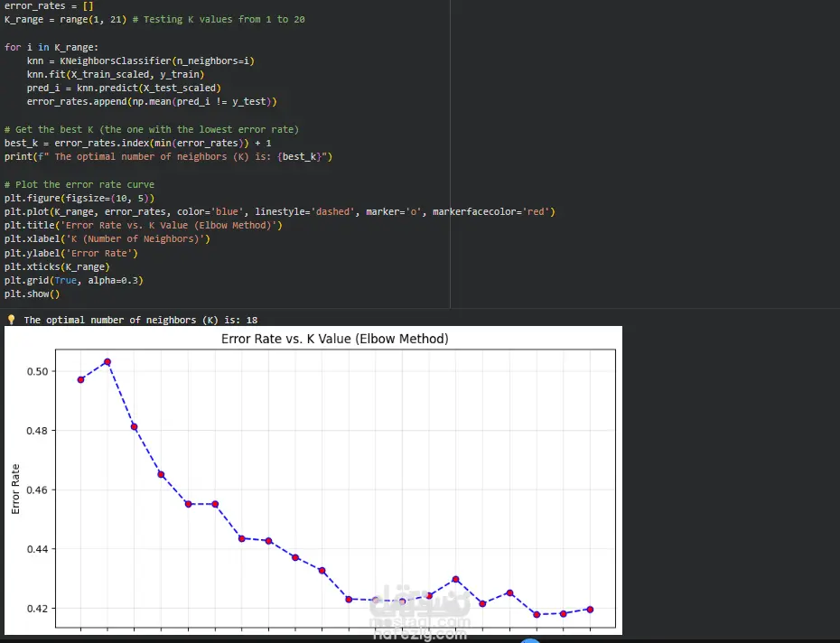Click the vertical 'Error Rate' axis label
The width and height of the screenshot is (840, 643).
pos(15,489)
